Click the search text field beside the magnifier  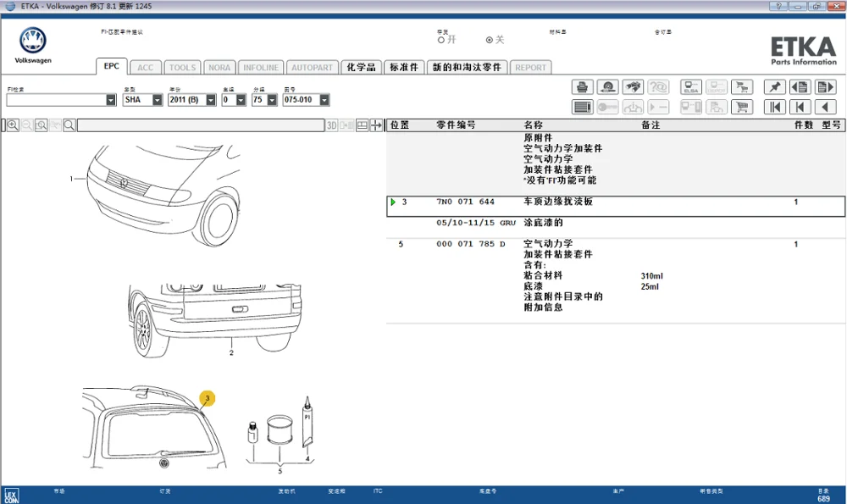tap(201, 125)
